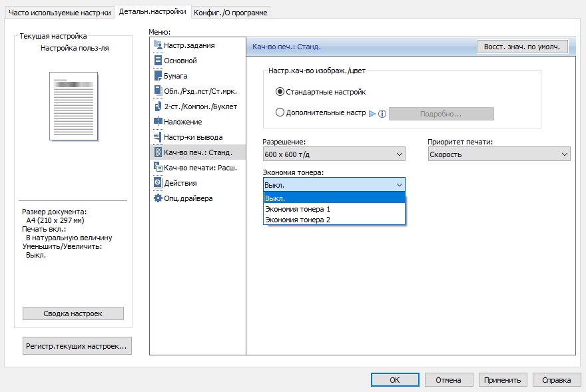Open the Разрешение dropdown
586x392 pixels.
[334, 154]
